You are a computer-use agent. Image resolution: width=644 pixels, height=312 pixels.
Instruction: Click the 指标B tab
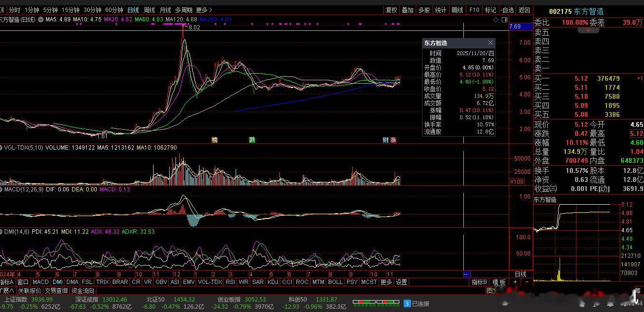479,282
